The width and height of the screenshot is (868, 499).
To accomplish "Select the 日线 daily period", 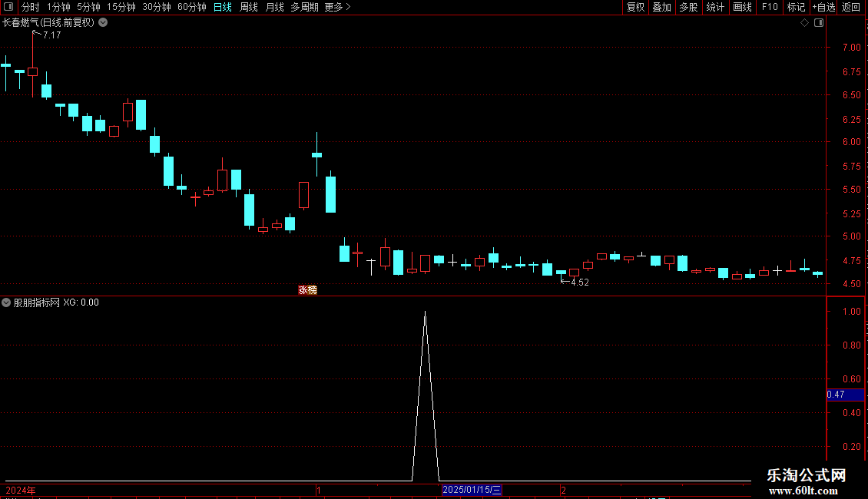I will (223, 7).
